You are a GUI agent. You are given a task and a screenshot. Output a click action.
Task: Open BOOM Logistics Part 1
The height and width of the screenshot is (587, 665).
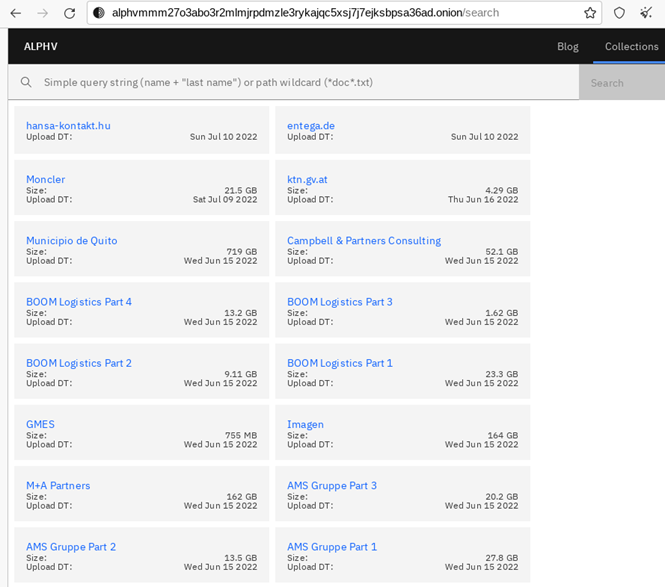pos(340,363)
